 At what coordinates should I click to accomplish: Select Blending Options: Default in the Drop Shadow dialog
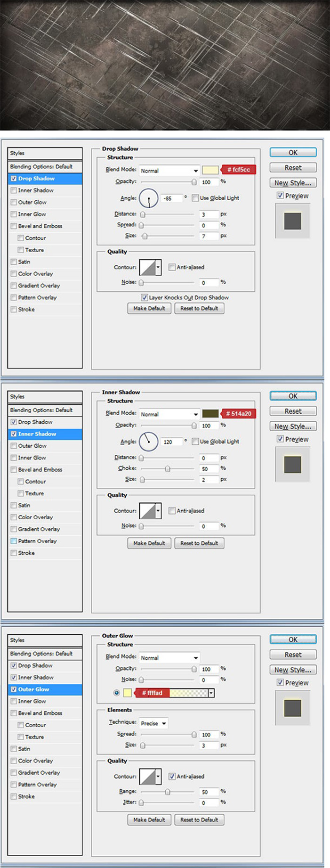(41, 166)
